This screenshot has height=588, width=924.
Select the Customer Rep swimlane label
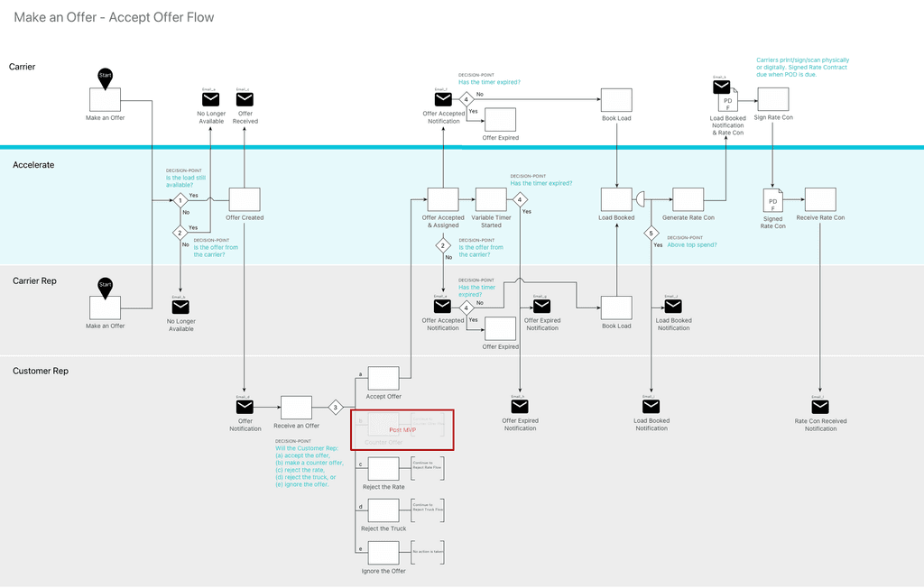click(41, 372)
